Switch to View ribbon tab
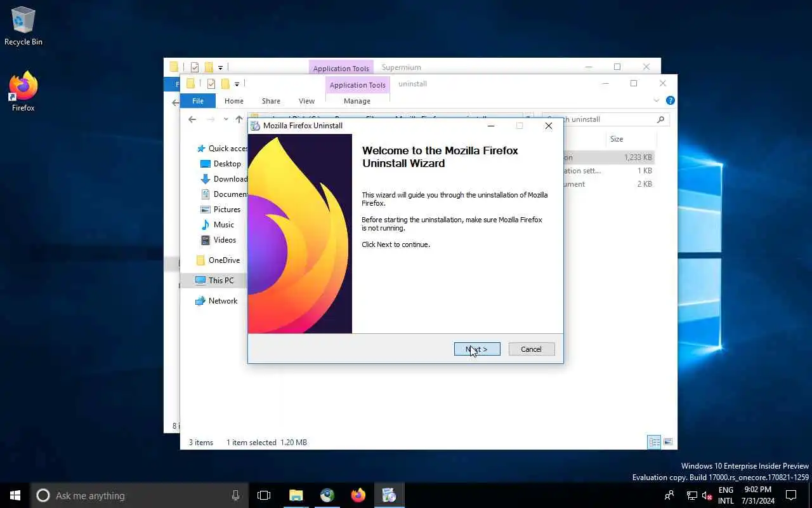This screenshot has height=508, width=812. (306, 101)
